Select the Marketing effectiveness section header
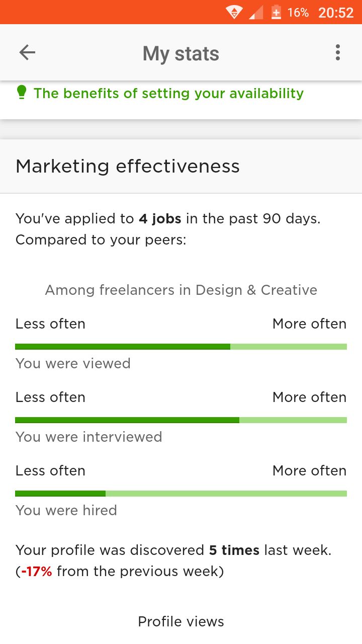This screenshot has width=362, height=644. [181, 166]
